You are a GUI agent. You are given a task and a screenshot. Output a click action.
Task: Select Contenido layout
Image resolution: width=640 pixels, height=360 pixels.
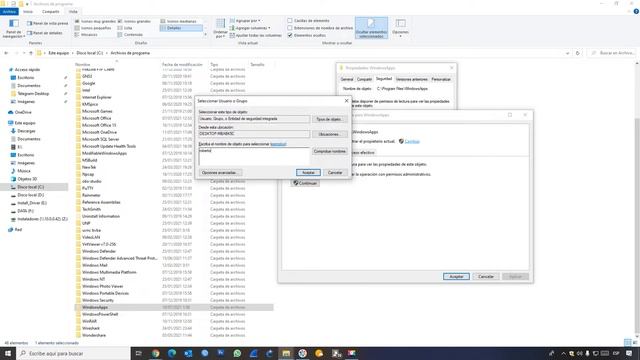pos(130,35)
